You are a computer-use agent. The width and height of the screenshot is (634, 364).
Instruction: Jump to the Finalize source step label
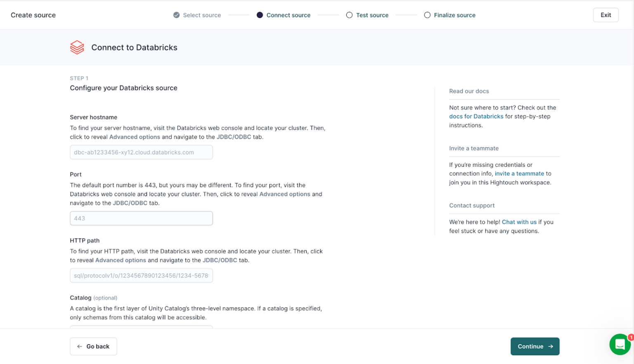coord(454,15)
